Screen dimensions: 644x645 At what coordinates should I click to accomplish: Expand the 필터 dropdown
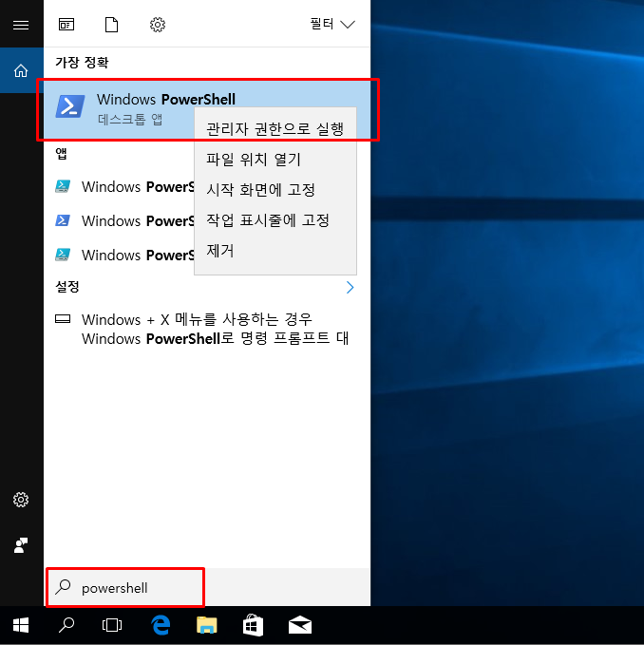coord(332,25)
